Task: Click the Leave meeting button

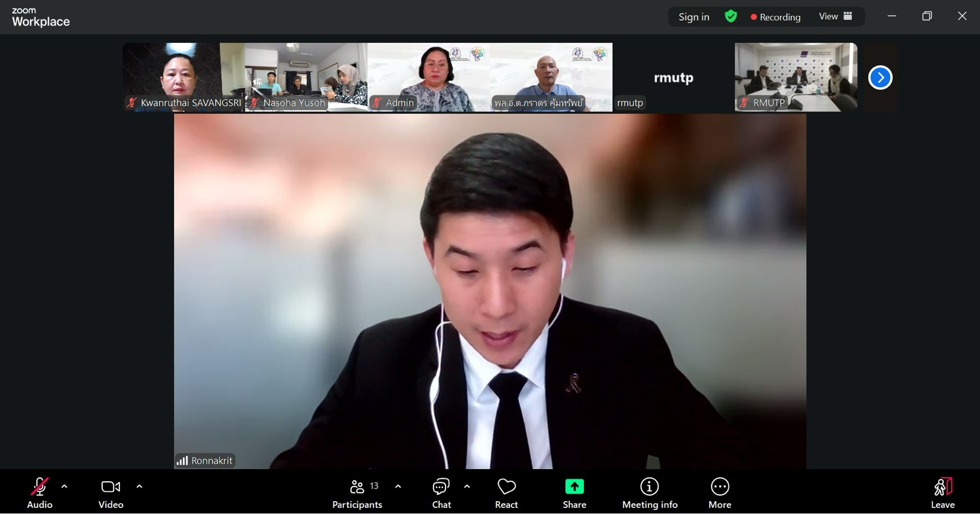Action: pos(942,492)
